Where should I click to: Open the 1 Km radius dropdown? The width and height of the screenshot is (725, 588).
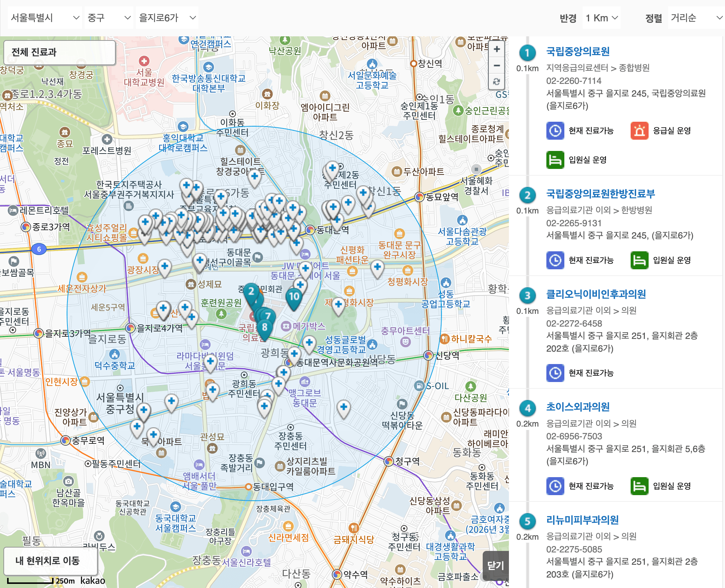[x=601, y=18]
